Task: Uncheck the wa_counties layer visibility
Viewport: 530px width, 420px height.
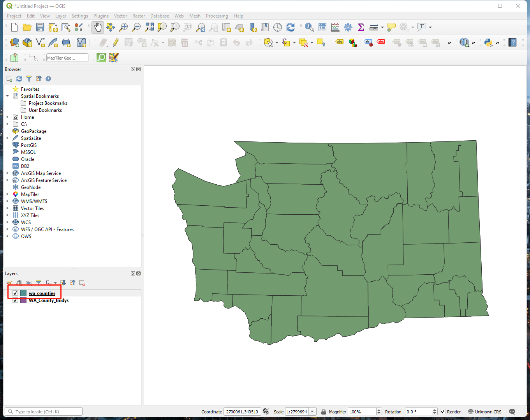Action: pos(15,293)
